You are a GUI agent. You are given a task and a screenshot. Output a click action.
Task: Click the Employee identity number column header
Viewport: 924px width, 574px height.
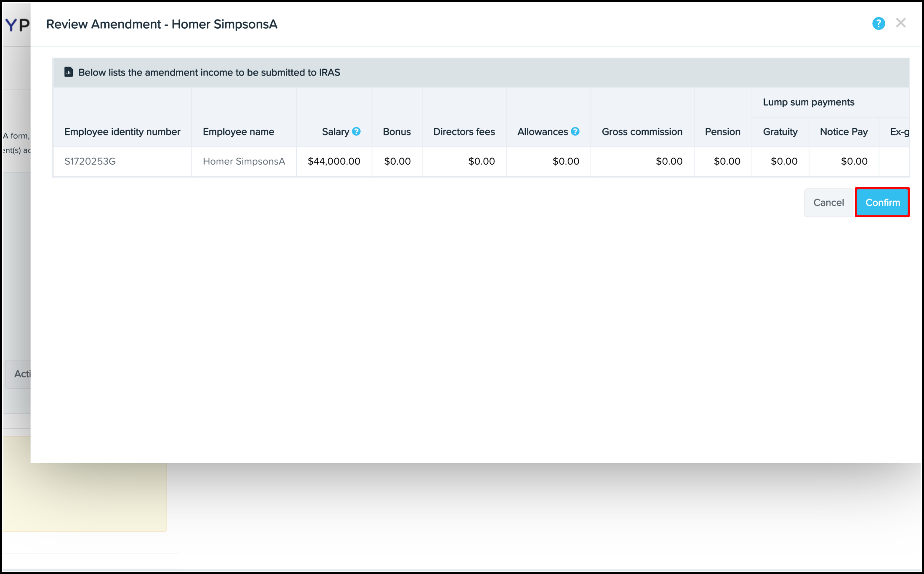[x=122, y=132]
